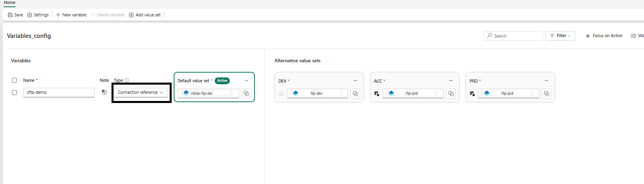Click the ACC -ftp-prd value field
This screenshot has width=644, height=184.
tap(413, 93)
